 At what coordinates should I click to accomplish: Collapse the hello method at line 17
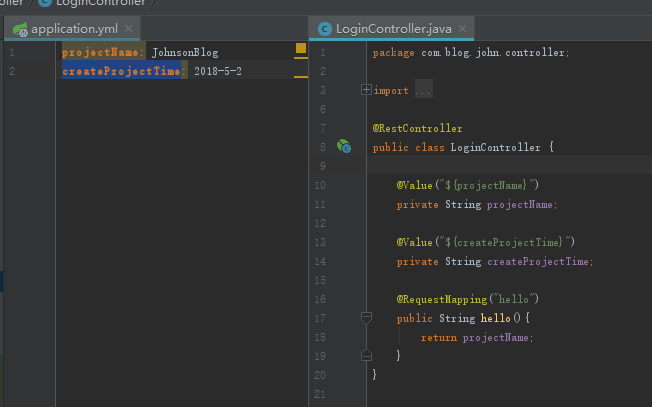366,318
